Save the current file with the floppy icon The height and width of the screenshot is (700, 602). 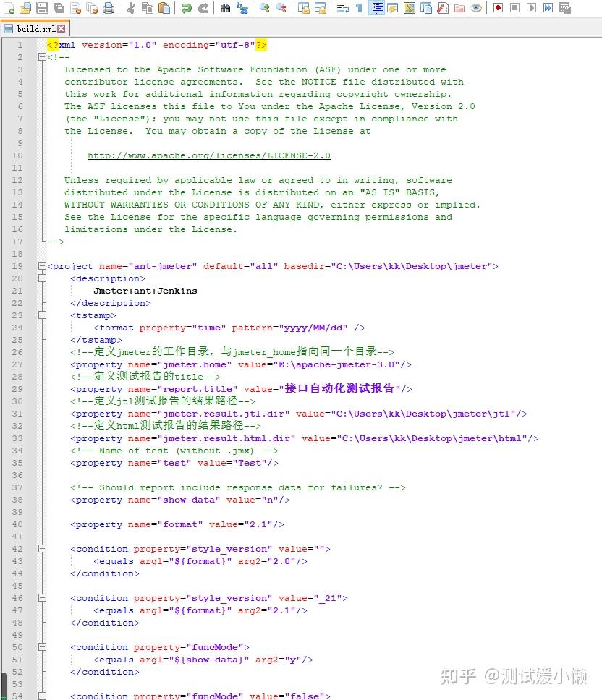point(42,7)
